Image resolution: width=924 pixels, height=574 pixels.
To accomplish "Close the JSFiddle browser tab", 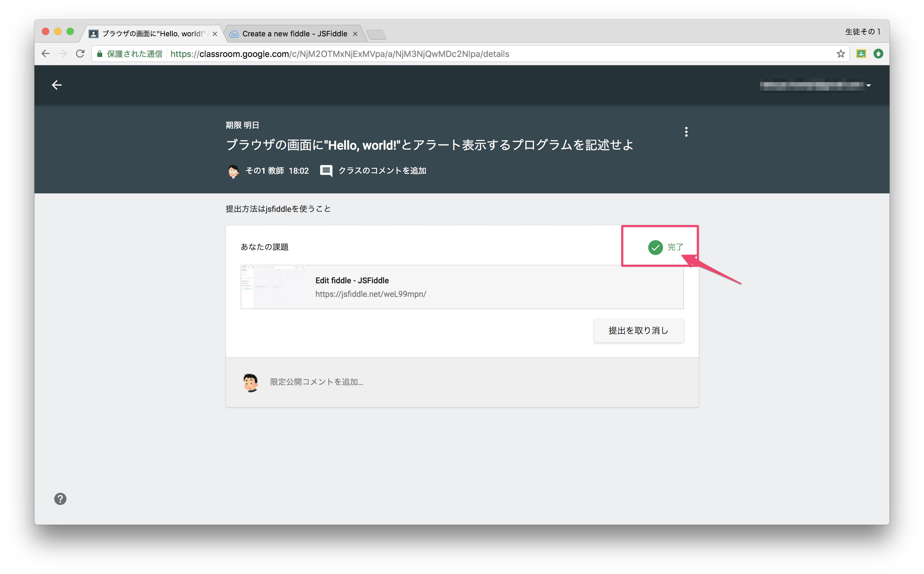I will (355, 34).
